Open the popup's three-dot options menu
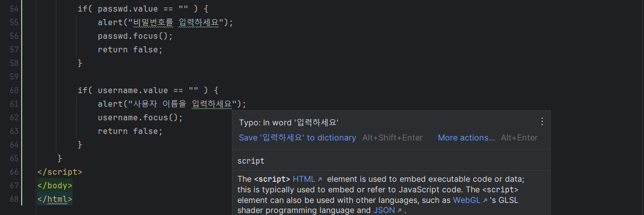This screenshot has height=215, width=644. pos(542,121)
